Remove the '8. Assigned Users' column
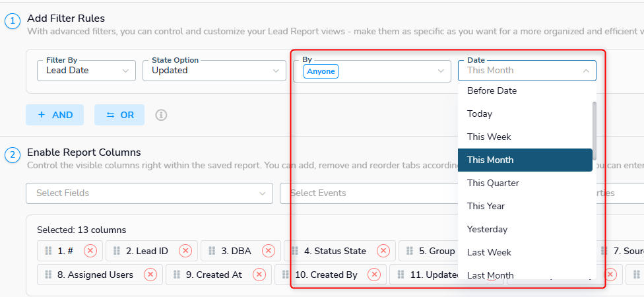Screen dimensions: 644x297 coord(150,275)
